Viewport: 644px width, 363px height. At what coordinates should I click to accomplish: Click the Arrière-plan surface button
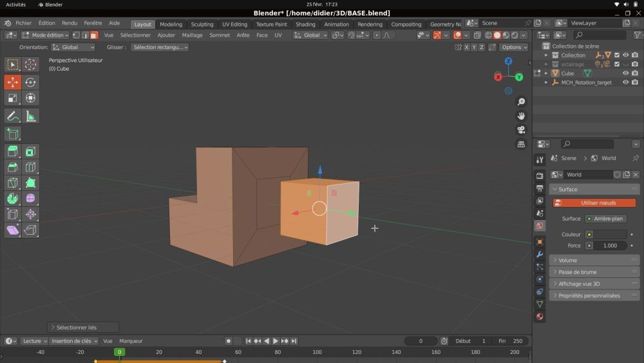click(x=606, y=219)
